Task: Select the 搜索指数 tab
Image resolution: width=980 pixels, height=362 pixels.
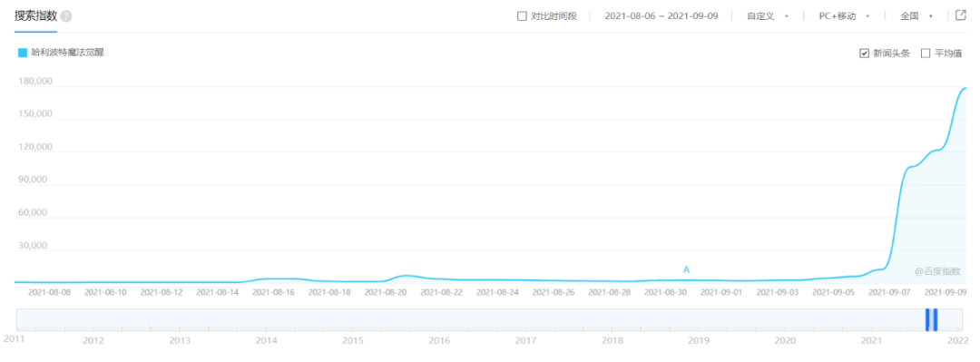Action: click(x=35, y=16)
